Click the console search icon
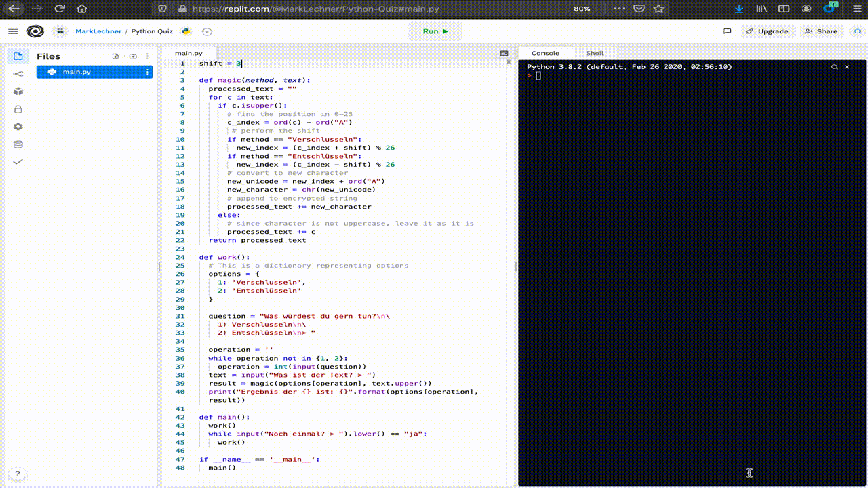868x488 pixels. [x=835, y=67]
